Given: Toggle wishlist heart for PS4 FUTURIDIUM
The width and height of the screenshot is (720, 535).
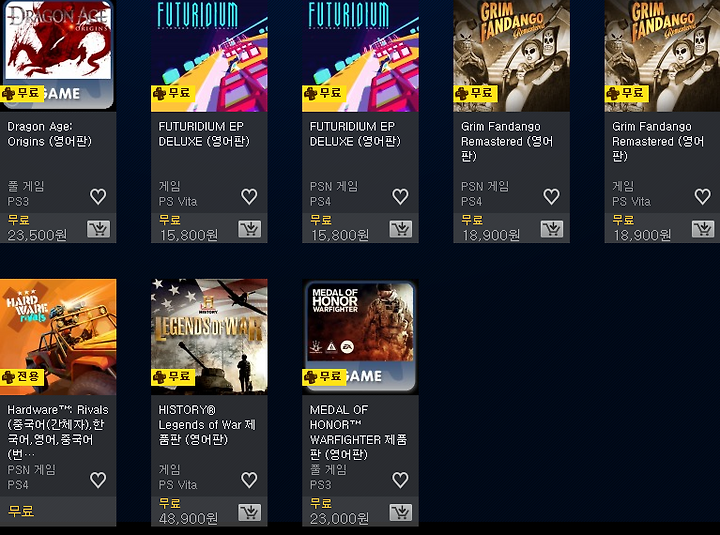Looking at the screenshot, I should (400, 197).
